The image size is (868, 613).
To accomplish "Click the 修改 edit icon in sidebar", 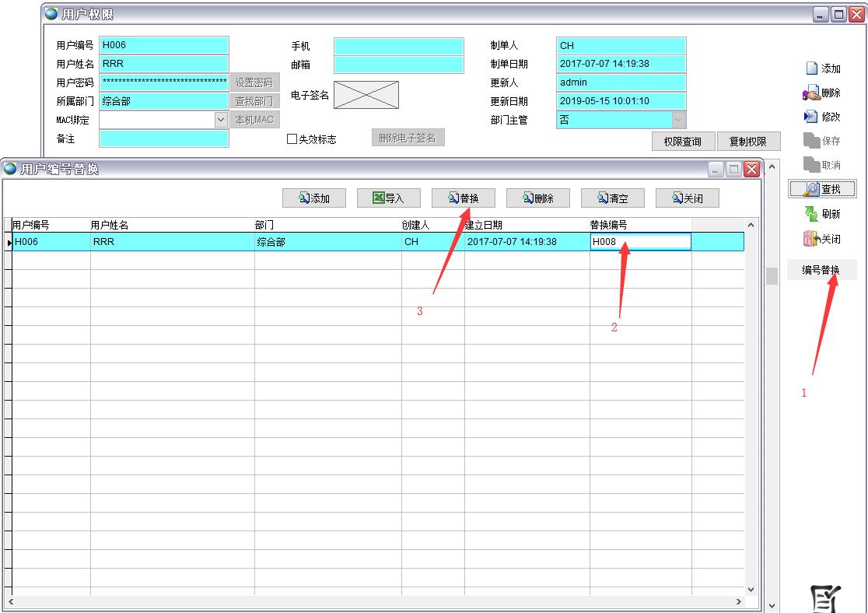I will [x=812, y=117].
